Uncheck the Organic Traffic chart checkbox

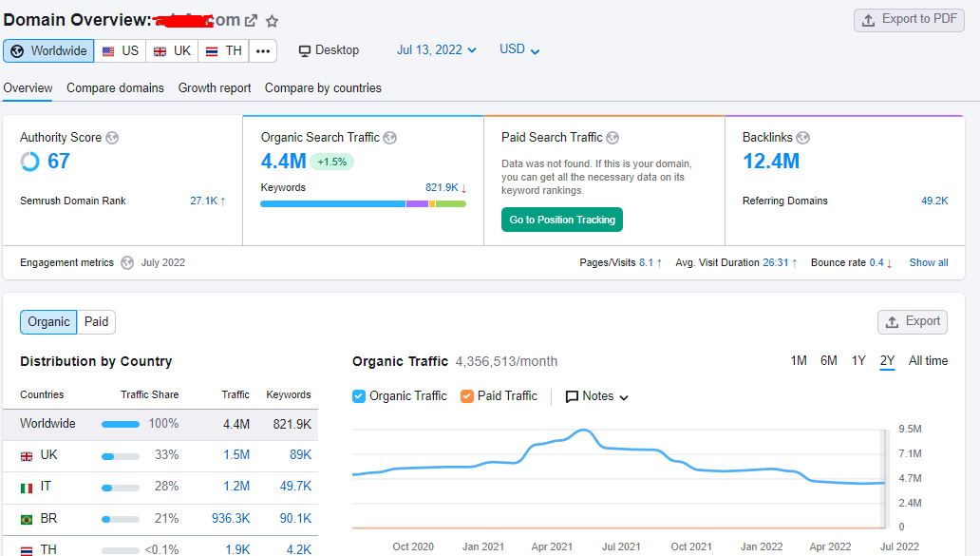coord(359,396)
